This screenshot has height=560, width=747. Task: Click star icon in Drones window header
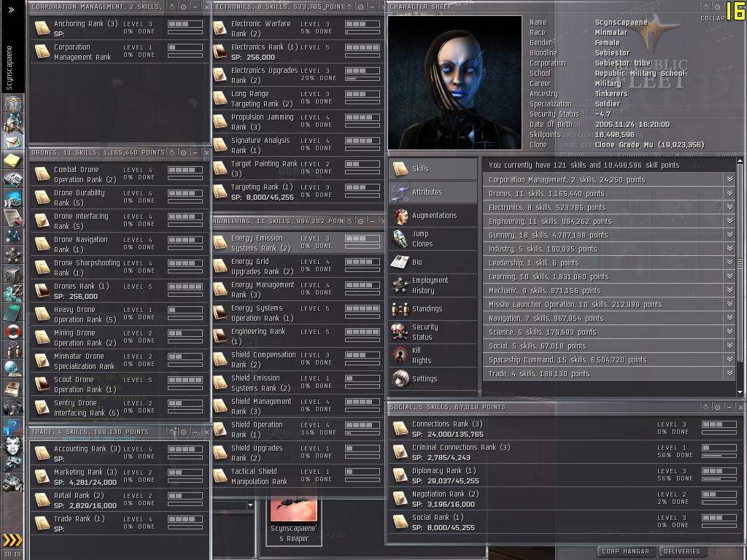172,152
